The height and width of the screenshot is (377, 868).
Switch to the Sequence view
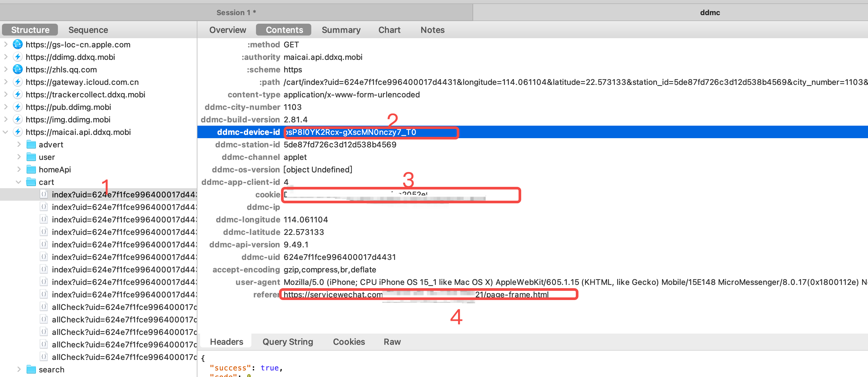pos(88,30)
